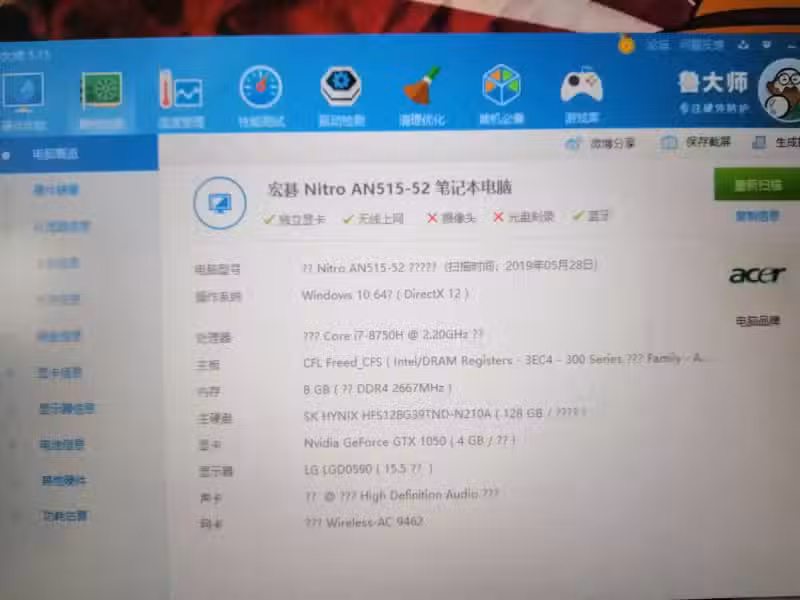Open 显卡信息 in the sidebar

60,373
